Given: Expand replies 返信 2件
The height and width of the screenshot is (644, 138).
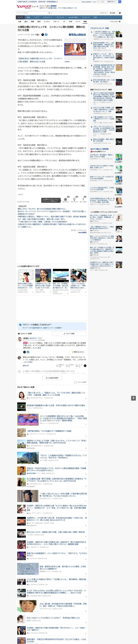Looking at the screenshot, I should click(x=26, y=365).
